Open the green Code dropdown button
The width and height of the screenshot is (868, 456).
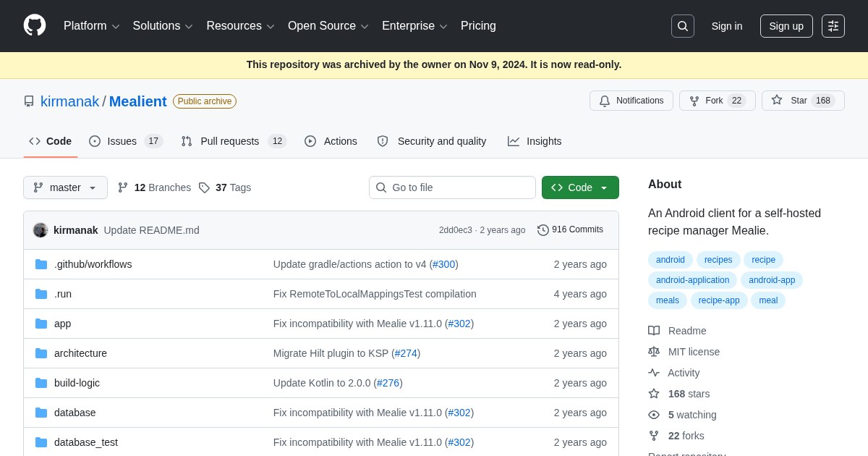coord(580,187)
